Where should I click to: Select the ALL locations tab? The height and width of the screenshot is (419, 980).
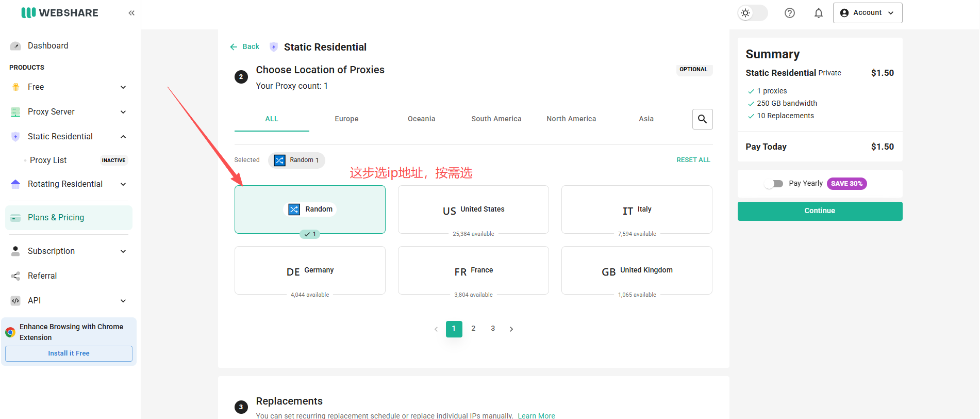click(x=272, y=119)
